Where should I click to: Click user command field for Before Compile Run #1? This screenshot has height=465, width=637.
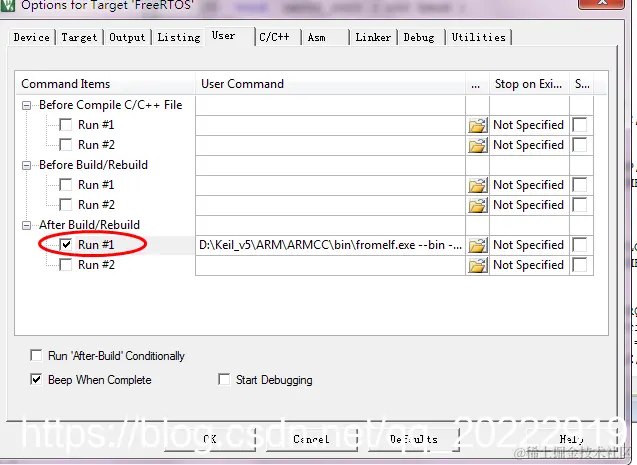pyautogui.click(x=330, y=125)
